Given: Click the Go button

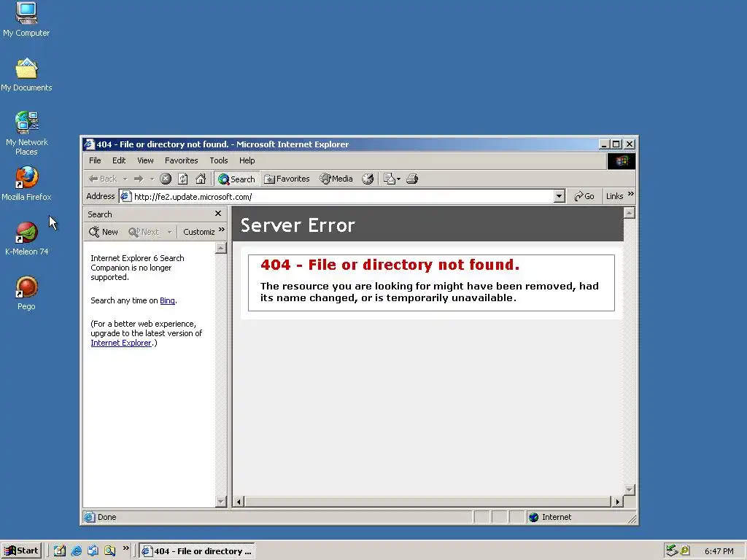Looking at the screenshot, I should [584, 196].
